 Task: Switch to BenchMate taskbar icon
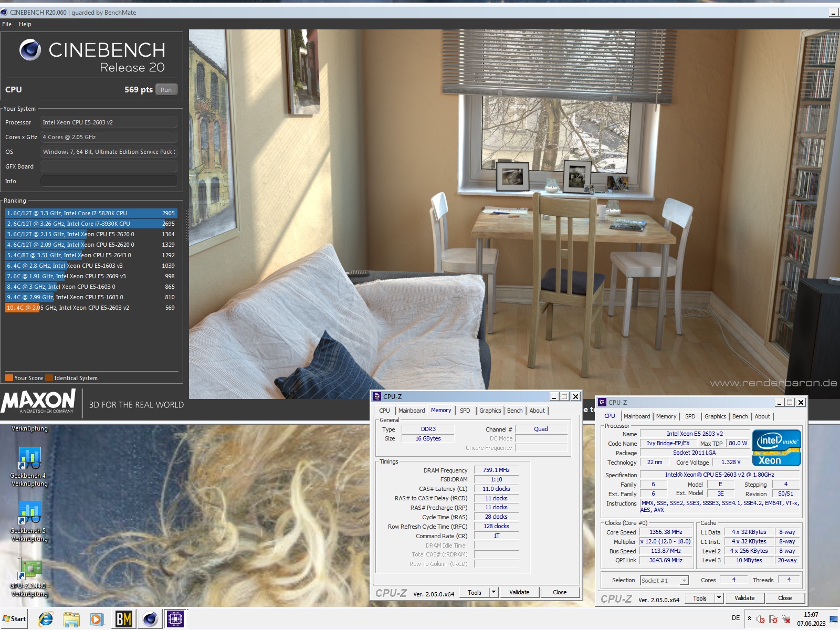pyautogui.click(x=123, y=619)
